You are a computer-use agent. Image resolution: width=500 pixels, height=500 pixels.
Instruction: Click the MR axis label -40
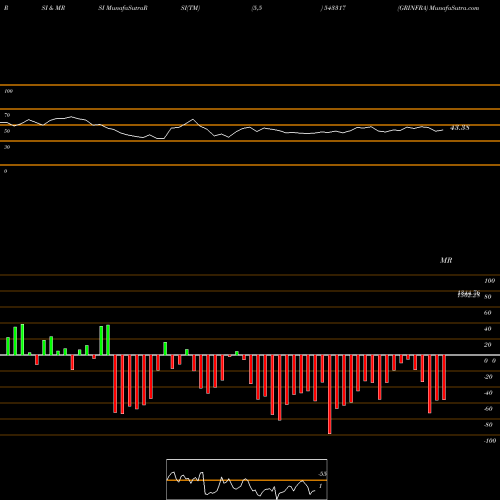pyautogui.click(x=488, y=393)
